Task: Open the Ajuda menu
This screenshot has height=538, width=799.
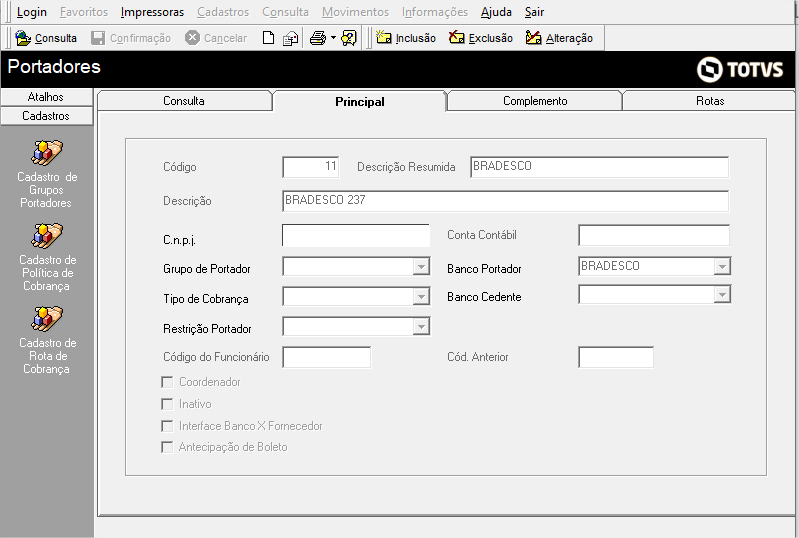Action: (496, 12)
